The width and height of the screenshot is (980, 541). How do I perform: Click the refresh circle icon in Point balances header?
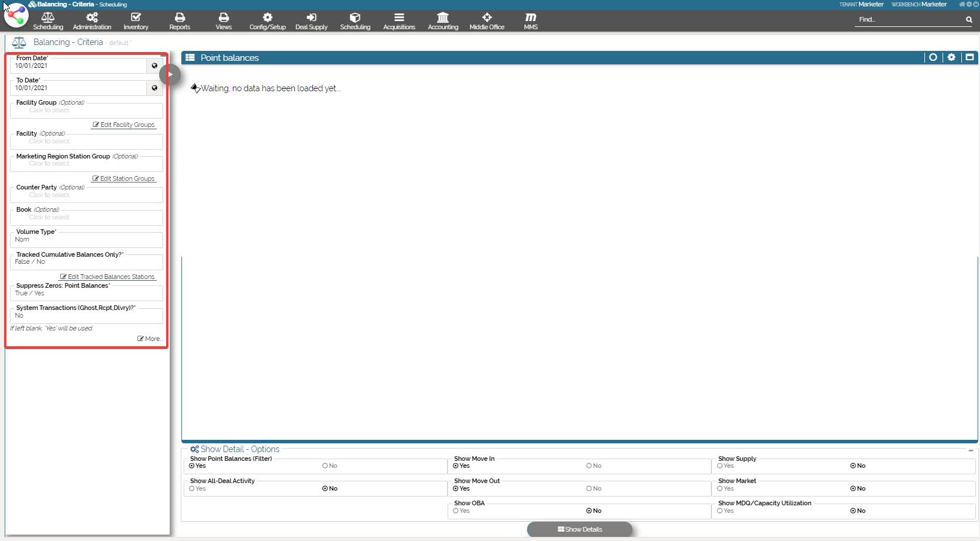click(933, 57)
